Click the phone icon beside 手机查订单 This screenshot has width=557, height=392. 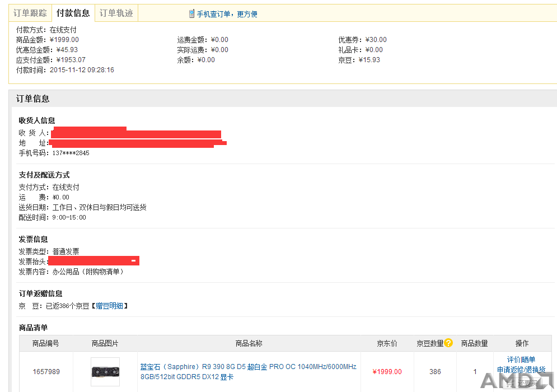(191, 14)
